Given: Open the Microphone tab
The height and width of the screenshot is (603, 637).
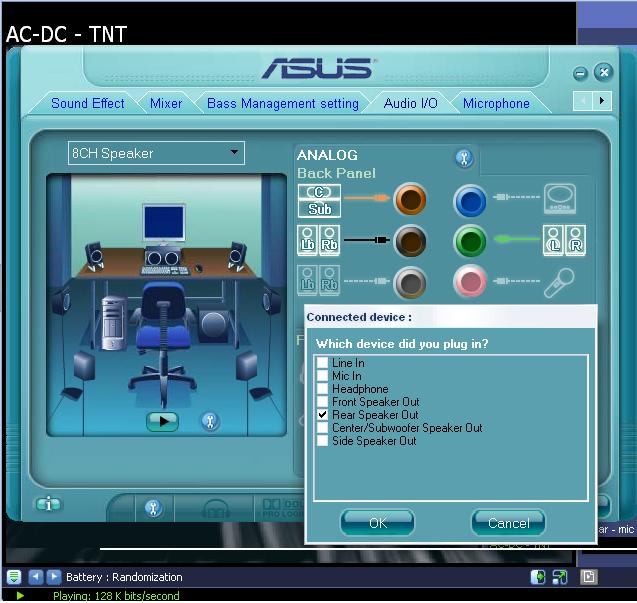Looking at the screenshot, I should 496,103.
